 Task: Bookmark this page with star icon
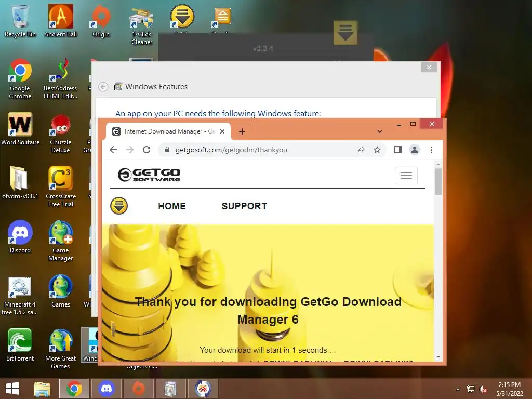[377, 150]
